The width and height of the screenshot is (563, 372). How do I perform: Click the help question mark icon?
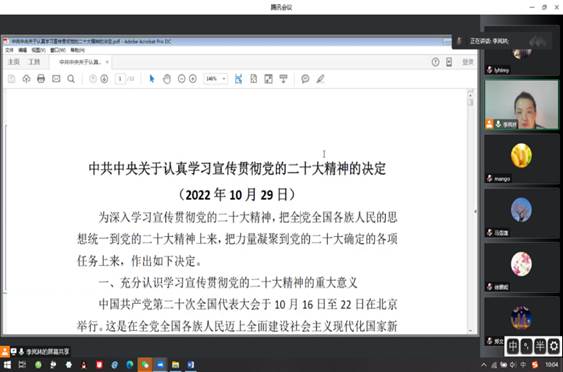coord(436,62)
